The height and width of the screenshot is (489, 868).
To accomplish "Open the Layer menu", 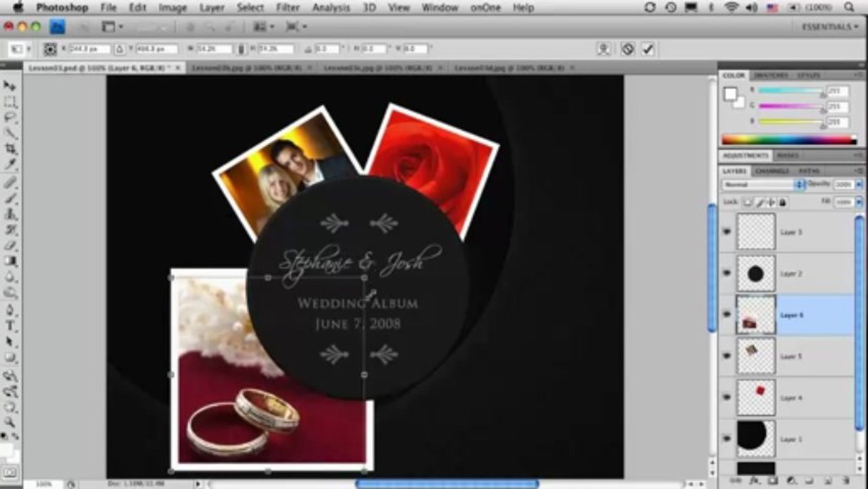I will (x=212, y=7).
